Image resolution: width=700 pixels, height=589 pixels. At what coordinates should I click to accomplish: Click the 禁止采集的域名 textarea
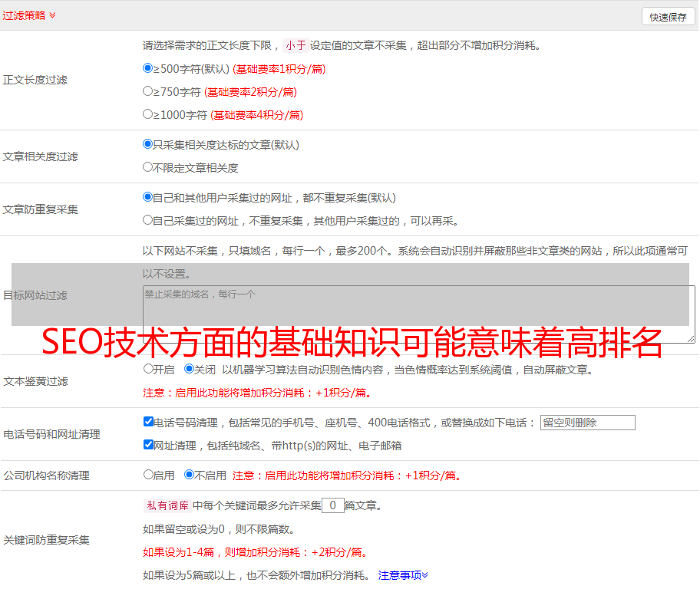418,314
